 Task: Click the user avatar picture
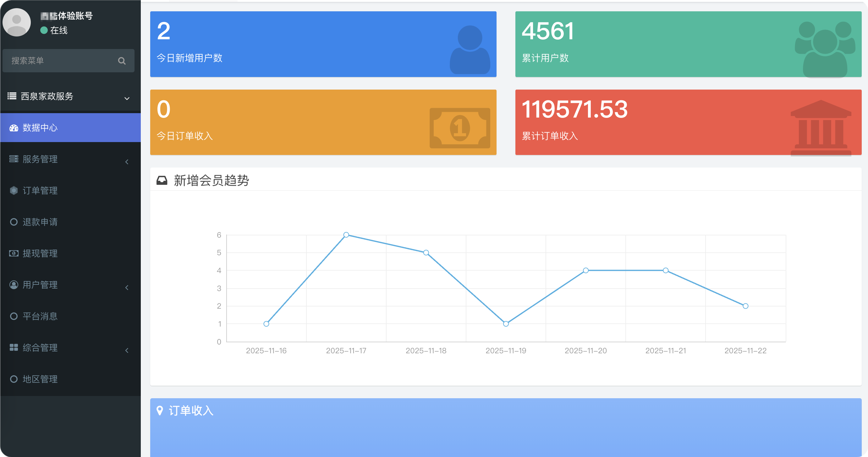click(x=17, y=22)
